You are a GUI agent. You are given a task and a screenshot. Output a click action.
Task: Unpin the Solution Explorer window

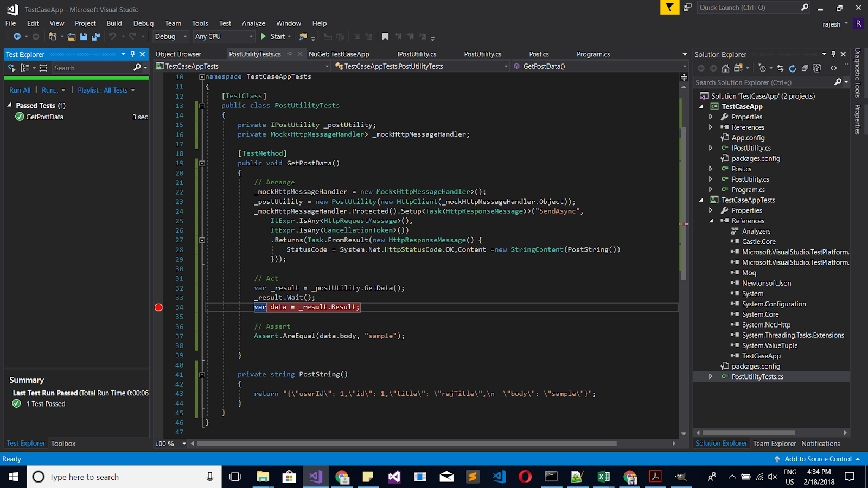pyautogui.click(x=833, y=54)
